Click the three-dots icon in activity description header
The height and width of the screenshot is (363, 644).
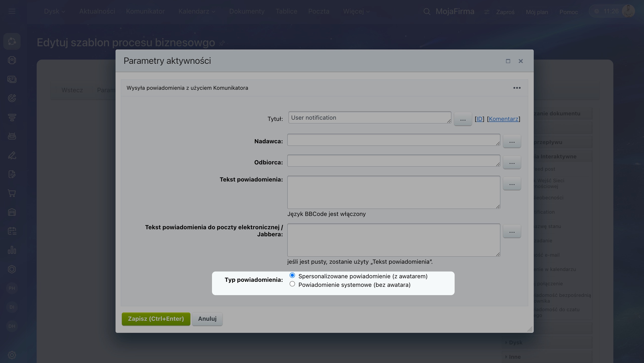point(517,88)
